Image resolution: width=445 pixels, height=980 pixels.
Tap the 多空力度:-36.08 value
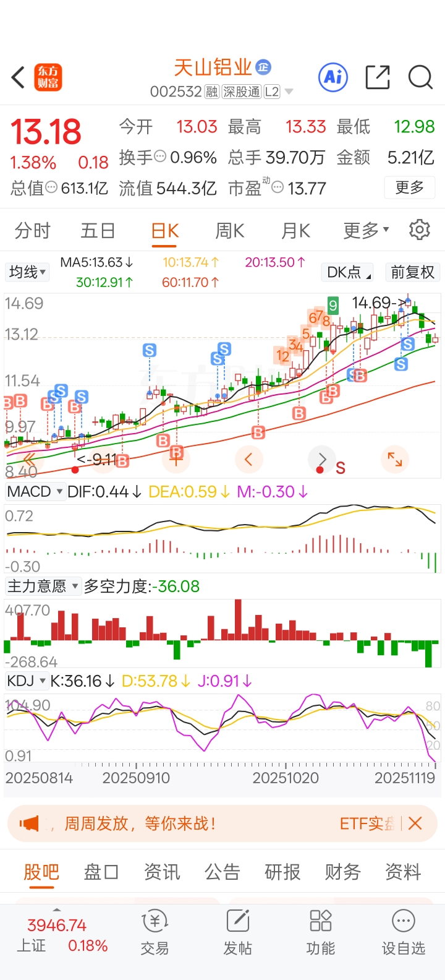pyautogui.click(x=142, y=586)
